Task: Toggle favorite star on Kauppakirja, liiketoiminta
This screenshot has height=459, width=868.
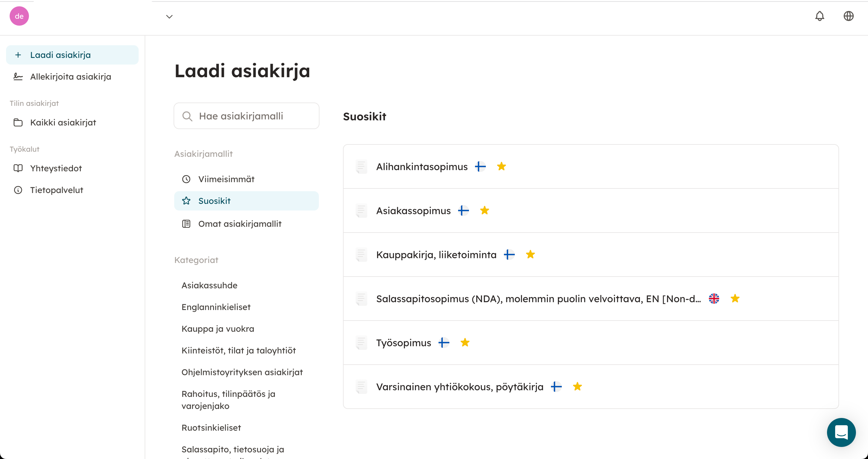Action: (530, 255)
